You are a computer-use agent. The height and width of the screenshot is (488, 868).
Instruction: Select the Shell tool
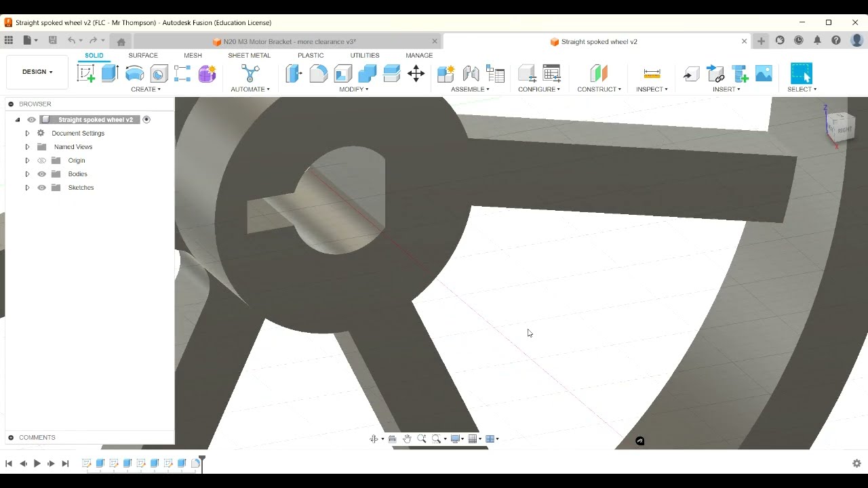(x=343, y=73)
